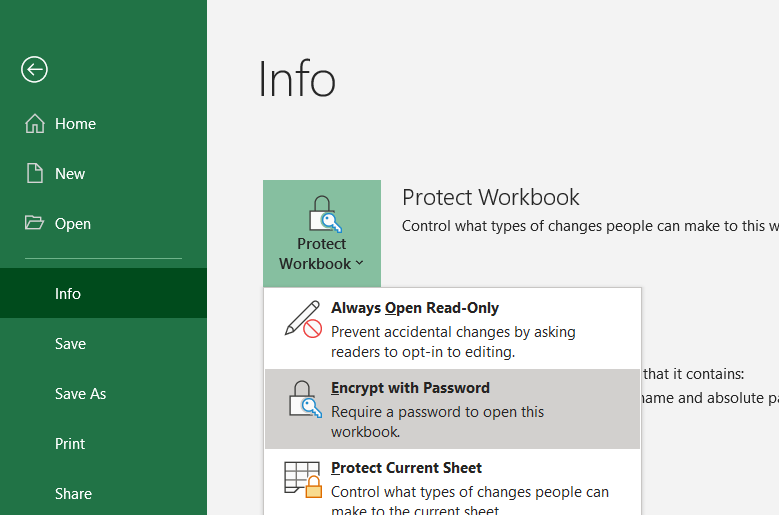Click the Protect Workbook heading text
The width and height of the screenshot is (779, 515).
pyautogui.click(x=490, y=197)
